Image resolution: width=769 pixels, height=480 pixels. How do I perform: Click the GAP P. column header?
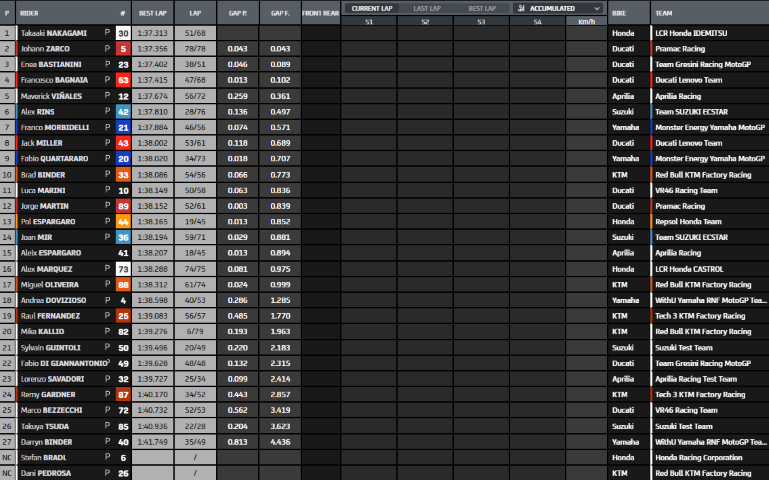pos(238,13)
